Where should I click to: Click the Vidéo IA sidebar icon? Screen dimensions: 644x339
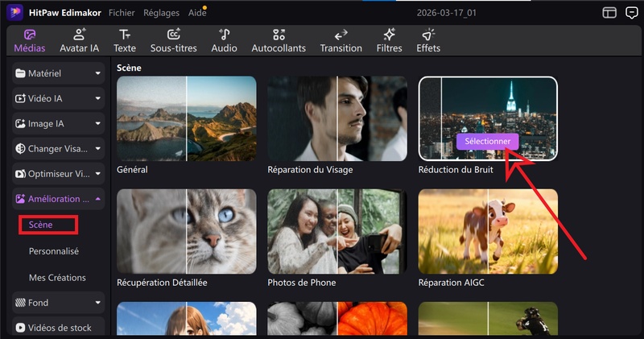point(20,98)
